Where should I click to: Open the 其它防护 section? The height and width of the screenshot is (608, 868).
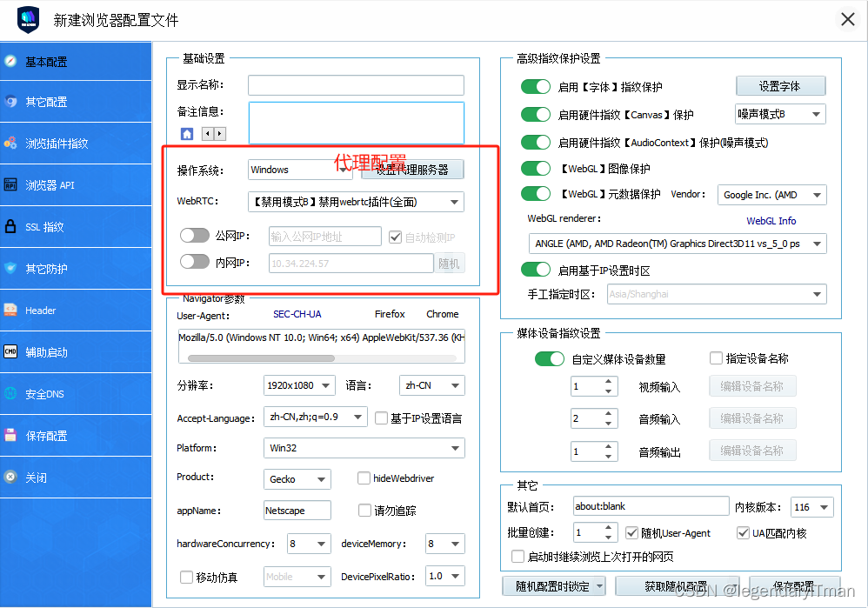coord(76,269)
